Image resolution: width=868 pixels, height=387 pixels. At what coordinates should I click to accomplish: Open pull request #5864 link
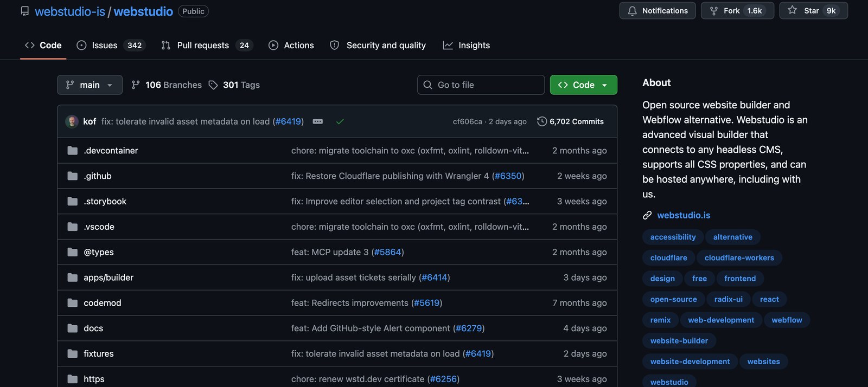[388, 252]
